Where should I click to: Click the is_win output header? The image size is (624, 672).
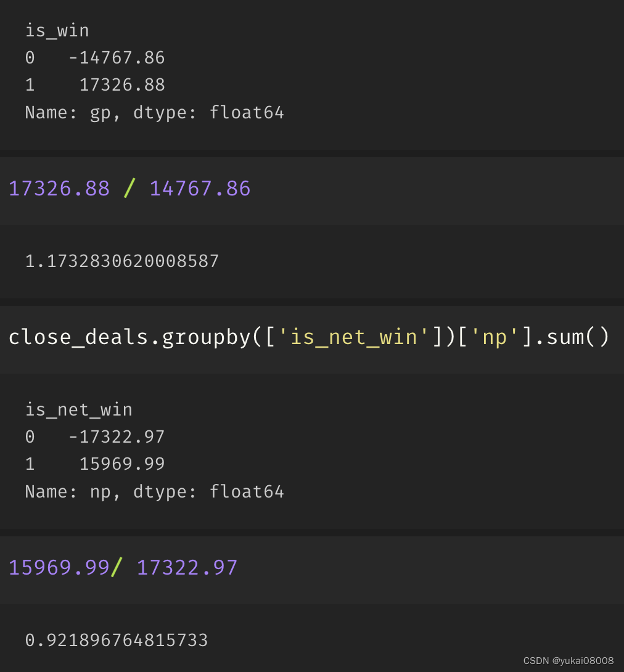tap(57, 30)
